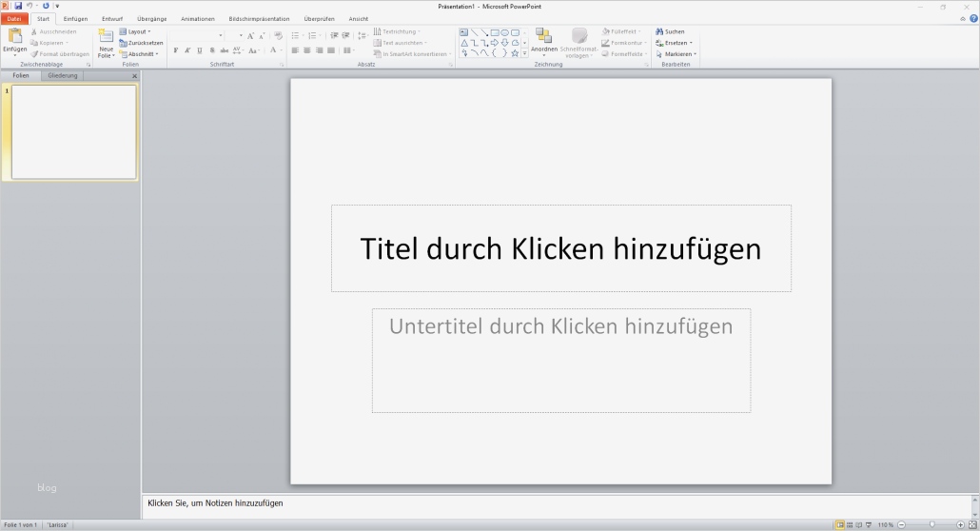Open the Animationen ribbon tab
Viewport: 980px width, 531px height.
pos(197,19)
